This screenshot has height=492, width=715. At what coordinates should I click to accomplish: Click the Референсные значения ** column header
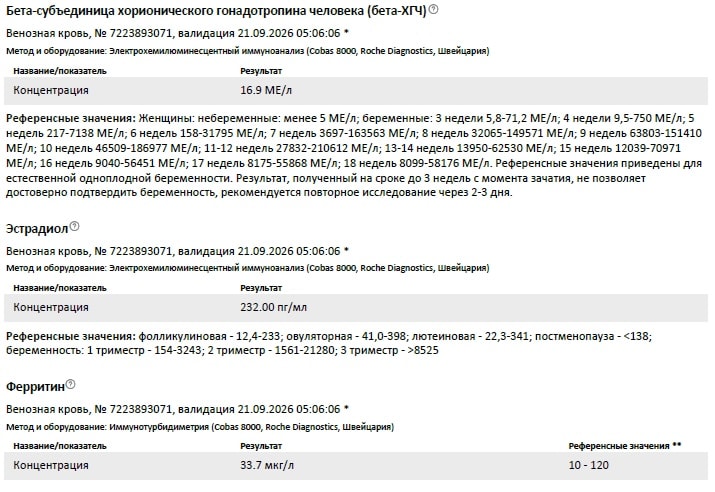coord(625,446)
